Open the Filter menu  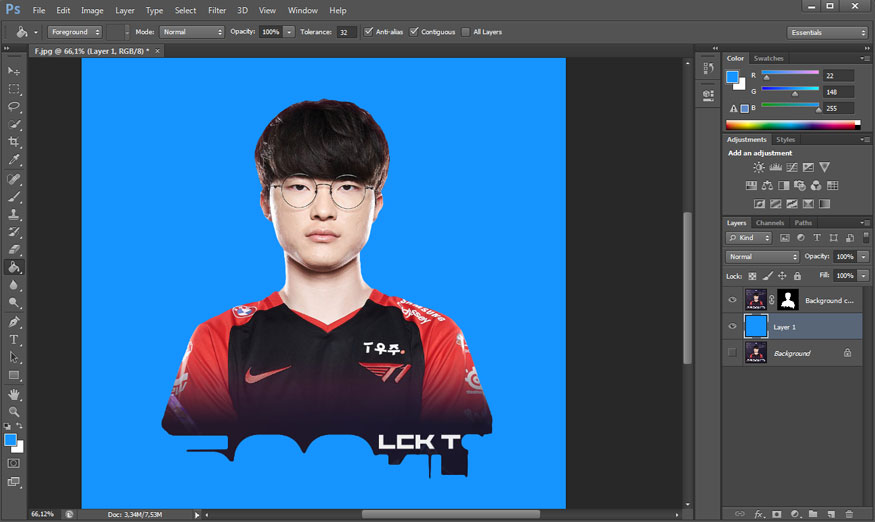click(217, 11)
